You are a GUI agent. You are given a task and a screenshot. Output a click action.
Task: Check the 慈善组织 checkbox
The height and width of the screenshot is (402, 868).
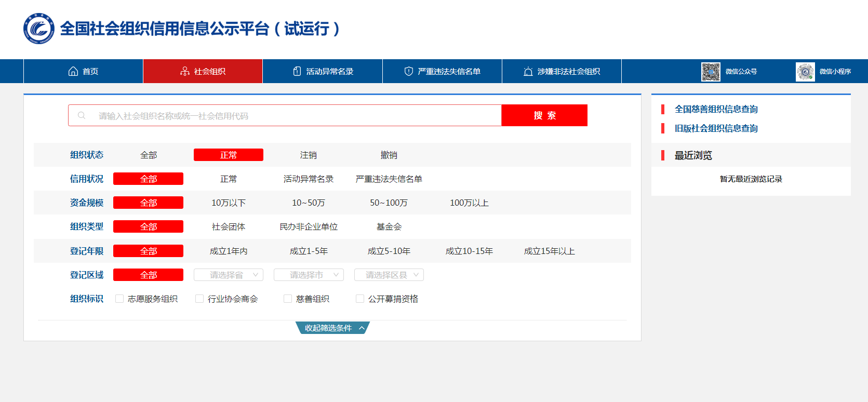[288, 299]
